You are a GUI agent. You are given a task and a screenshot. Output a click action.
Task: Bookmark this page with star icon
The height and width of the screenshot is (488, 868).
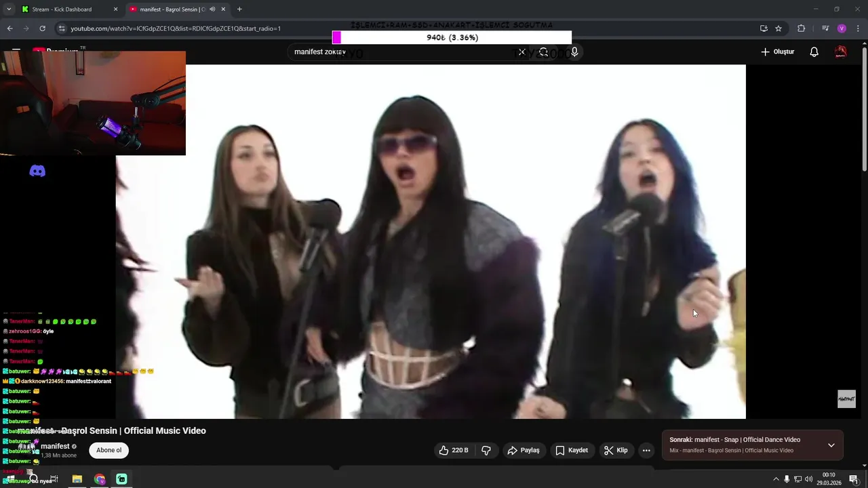[778, 28]
